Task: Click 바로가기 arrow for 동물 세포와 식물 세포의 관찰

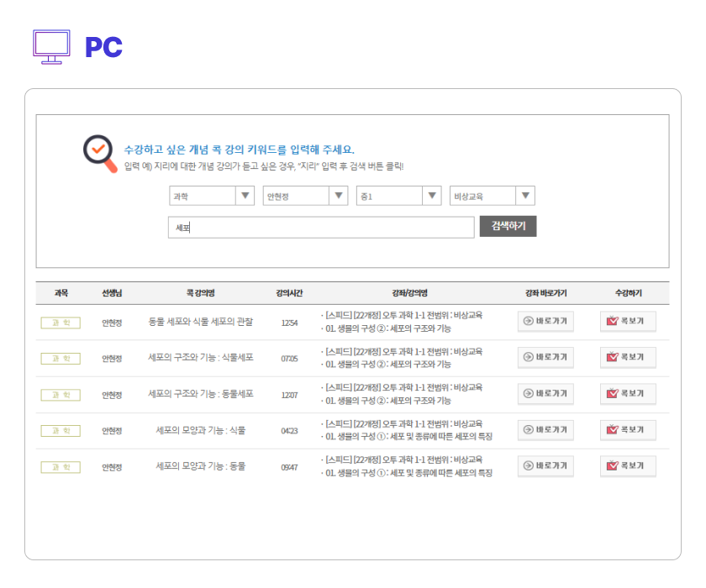Action: (545, 321)
